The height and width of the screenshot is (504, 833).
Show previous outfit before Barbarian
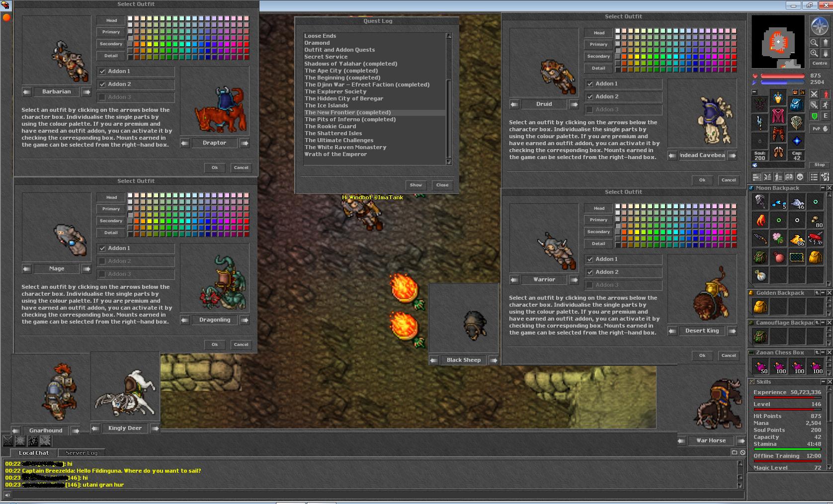[x=27, y=92]
